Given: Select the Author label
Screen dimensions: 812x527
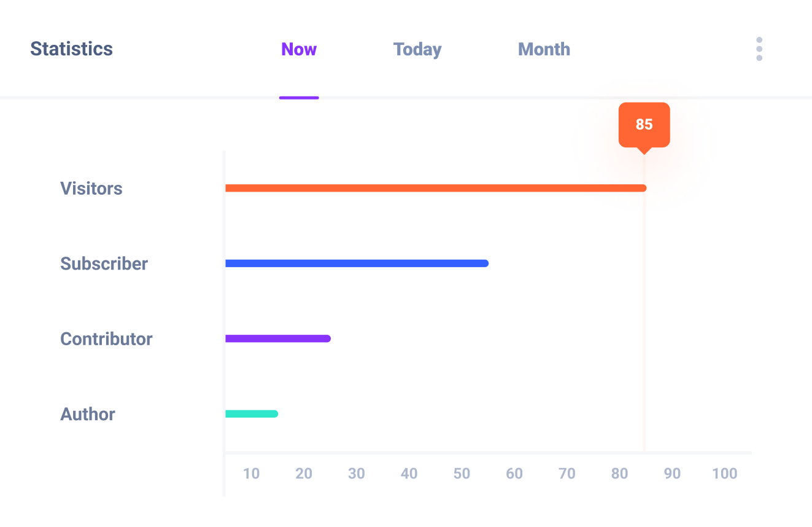Looking at the screenshot, I should coord(87,414).
